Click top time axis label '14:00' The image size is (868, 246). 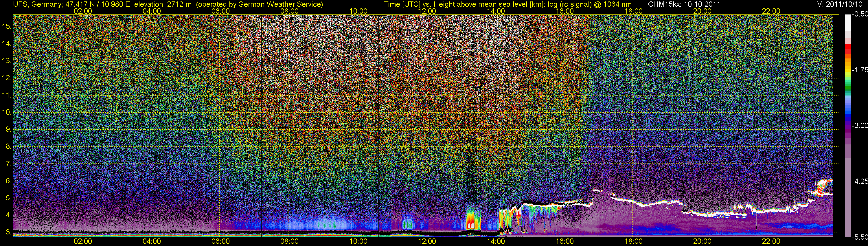tap(496, 11)
